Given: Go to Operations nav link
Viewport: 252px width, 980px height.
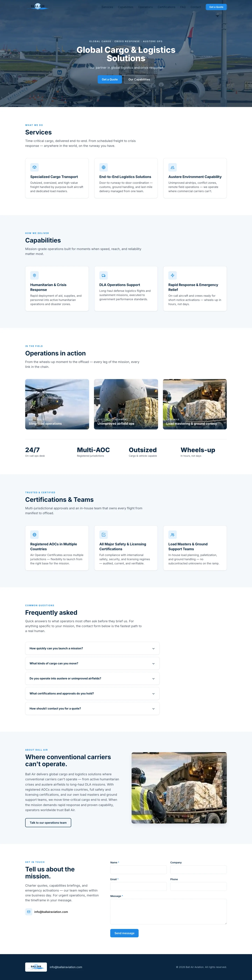Looking at the screenshot, I should [145, 7].
